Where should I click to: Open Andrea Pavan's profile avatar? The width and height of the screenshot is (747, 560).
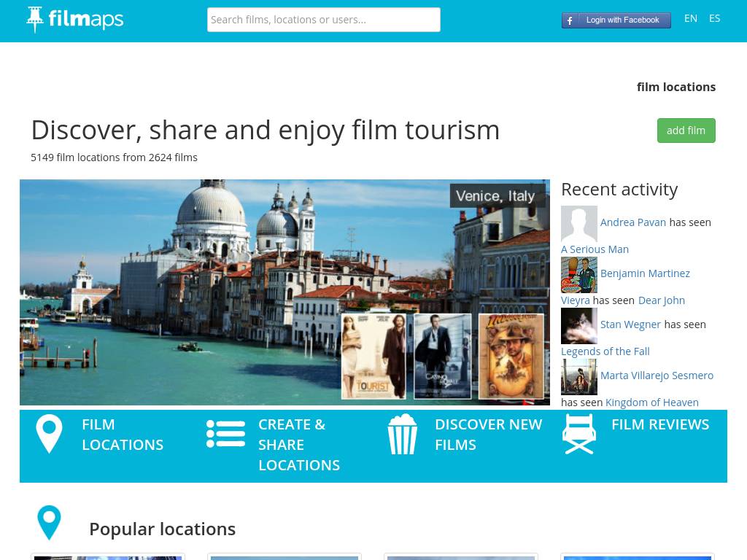[x=579, y=223]
